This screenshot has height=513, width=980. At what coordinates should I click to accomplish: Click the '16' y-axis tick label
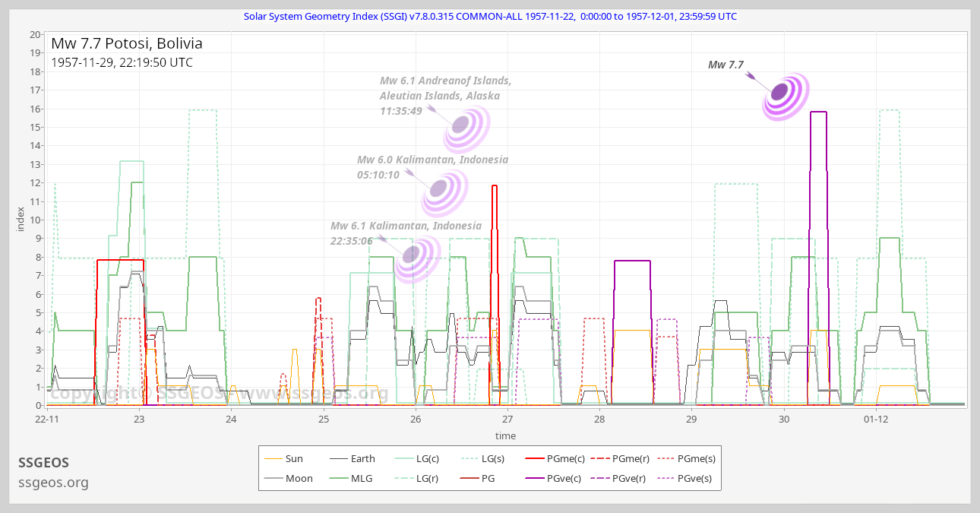(x=35, y=109)
